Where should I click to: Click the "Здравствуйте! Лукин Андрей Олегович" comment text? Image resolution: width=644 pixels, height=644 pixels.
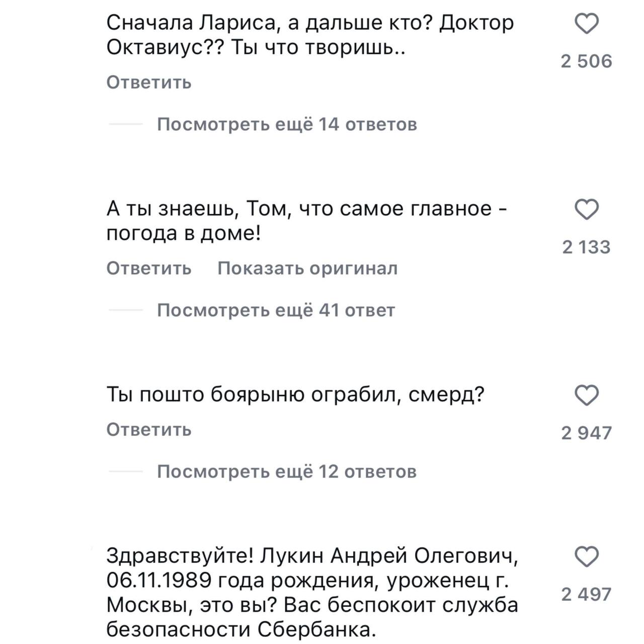point(312,593)
